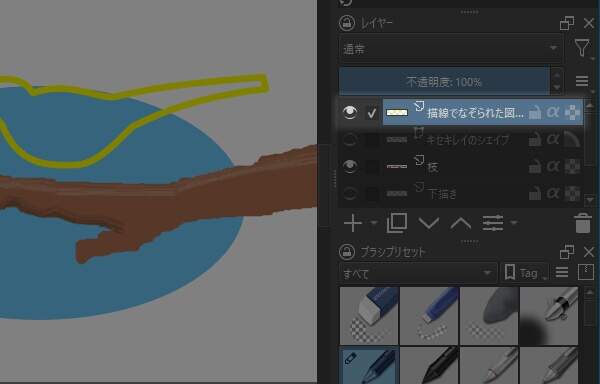This screenshot has width=600, height=384.
Task: Select the gray soft eraser brush preset
Action: pos(489,316)
